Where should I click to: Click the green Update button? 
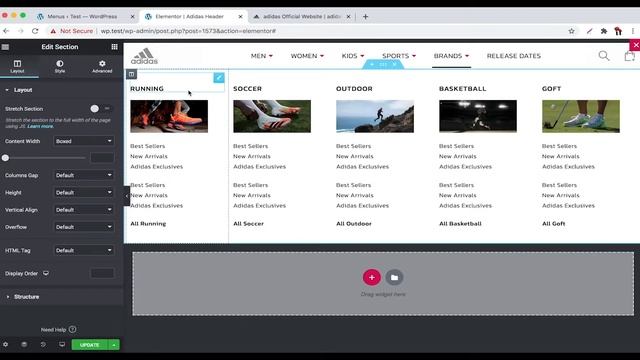point(90,345)
